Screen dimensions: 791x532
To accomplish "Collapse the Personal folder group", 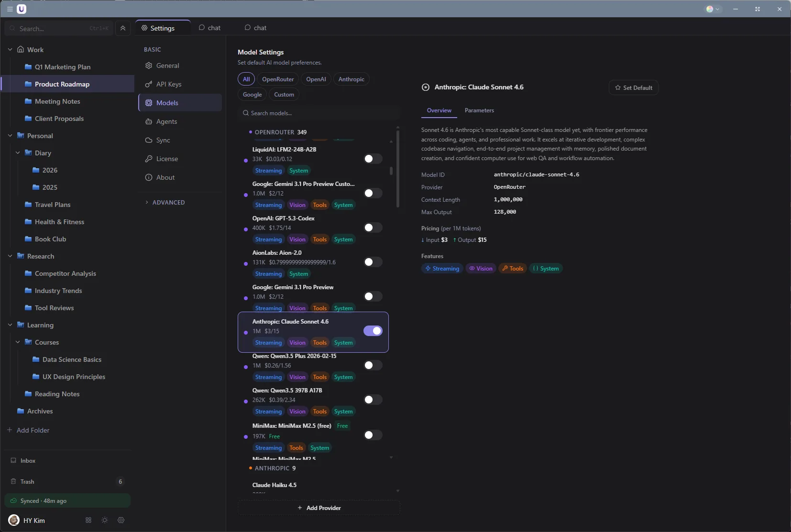I will (10, 136).
